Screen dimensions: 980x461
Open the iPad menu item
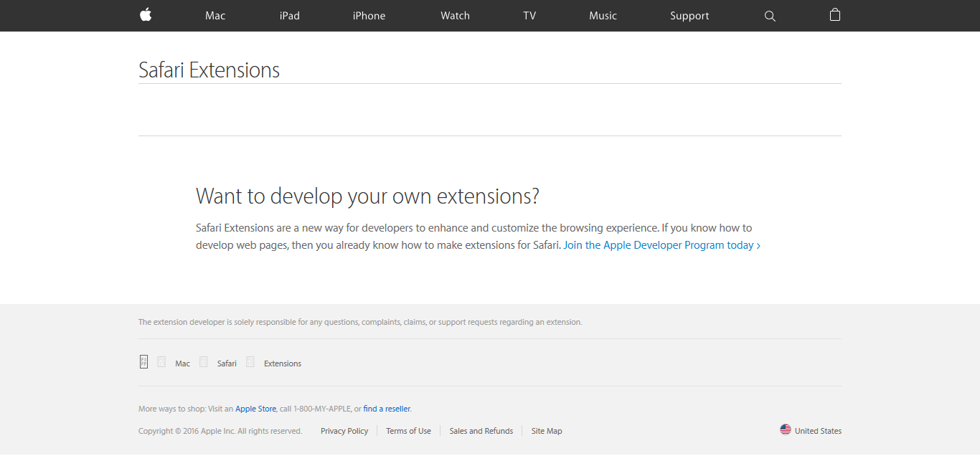coord(290,16)
